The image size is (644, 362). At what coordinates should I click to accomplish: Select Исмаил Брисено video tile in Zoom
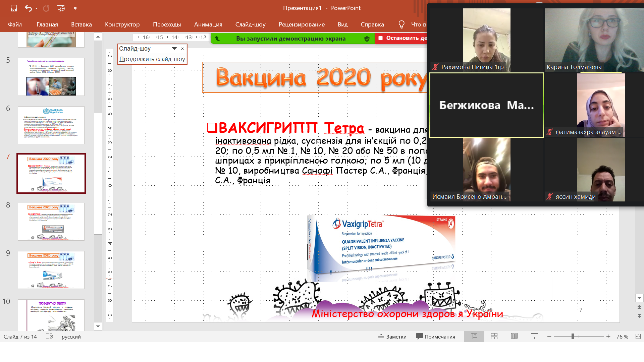(x=486, y=170)
